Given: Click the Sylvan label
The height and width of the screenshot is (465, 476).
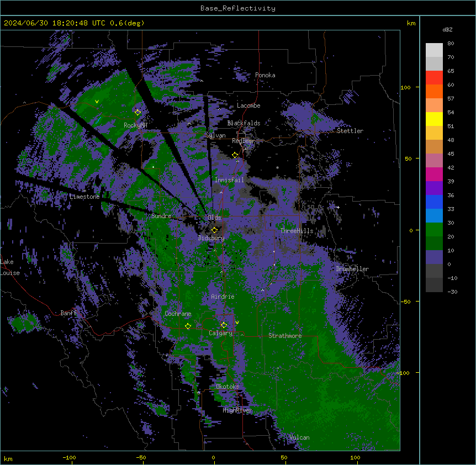Looking at the screenshot, I should click(x=215, y=135).
